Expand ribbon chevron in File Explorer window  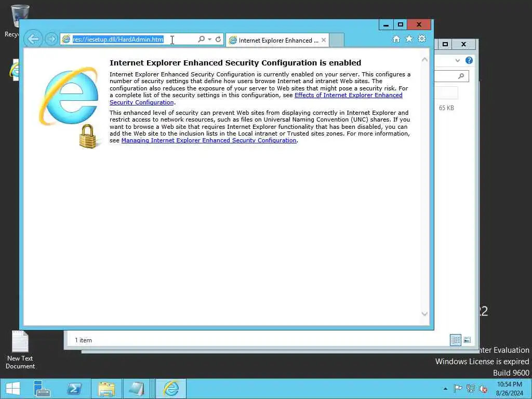(458, 60)
